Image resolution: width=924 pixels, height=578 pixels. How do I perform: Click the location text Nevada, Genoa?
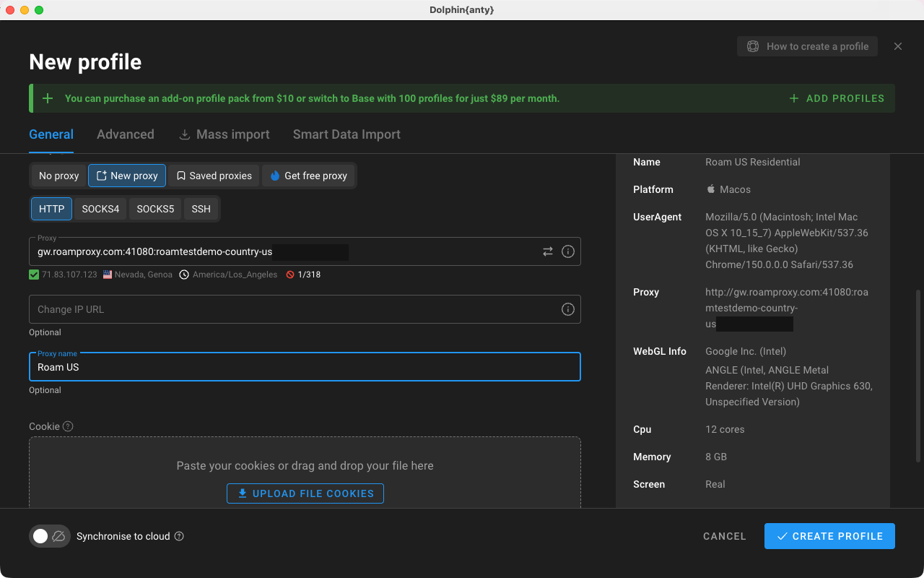(x=144, y=275)
